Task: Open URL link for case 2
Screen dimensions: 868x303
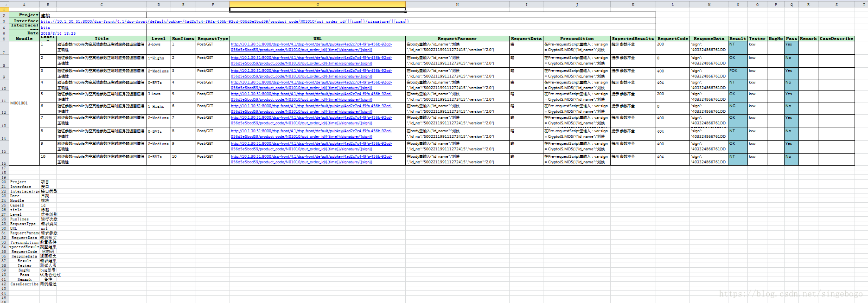Action: (311, 60)
